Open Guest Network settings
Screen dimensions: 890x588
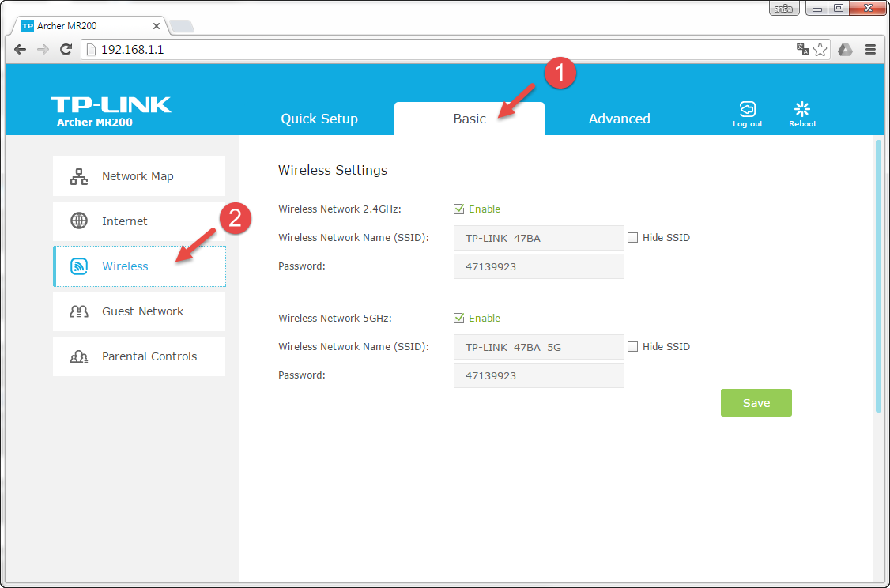coord(139,311)
